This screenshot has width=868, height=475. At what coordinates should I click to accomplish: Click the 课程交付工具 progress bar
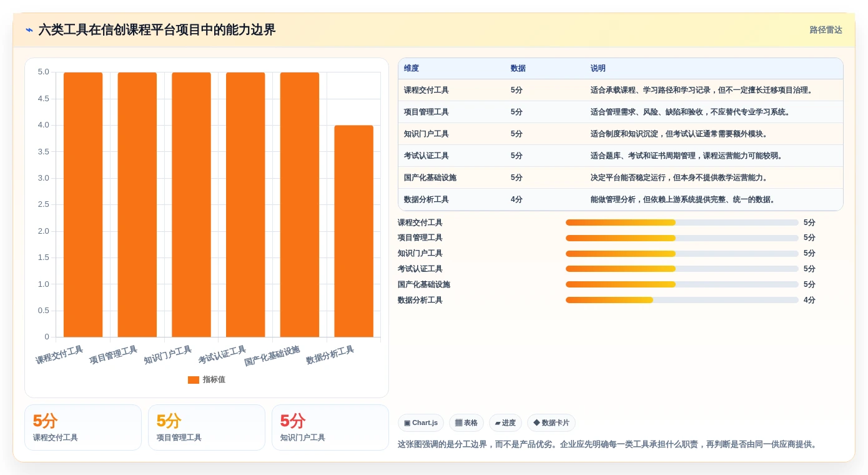[682, 222]
